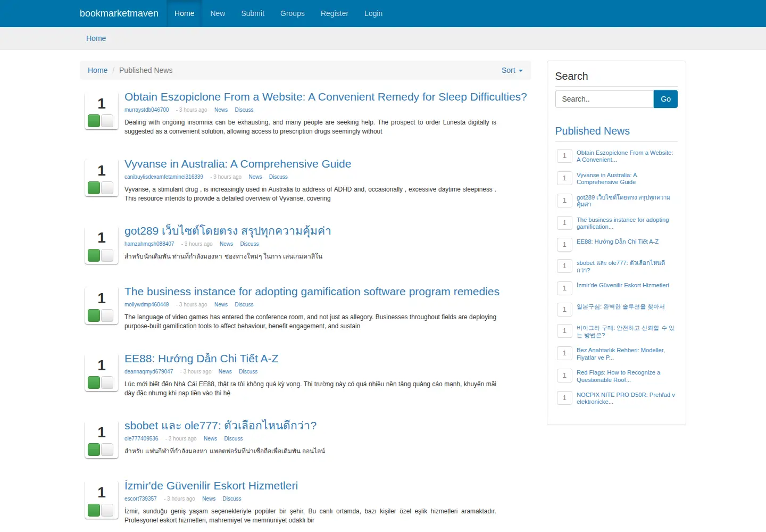
Task: Downvote the Vyvanse in Australia post
Action: pyautogui.click(x=107, y=188)
